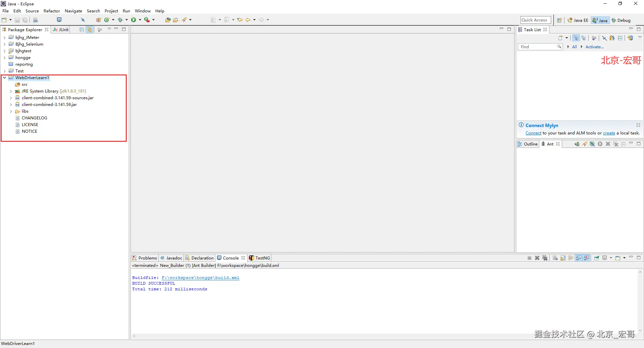Expand the libs folder node

(x=11, y=111)
